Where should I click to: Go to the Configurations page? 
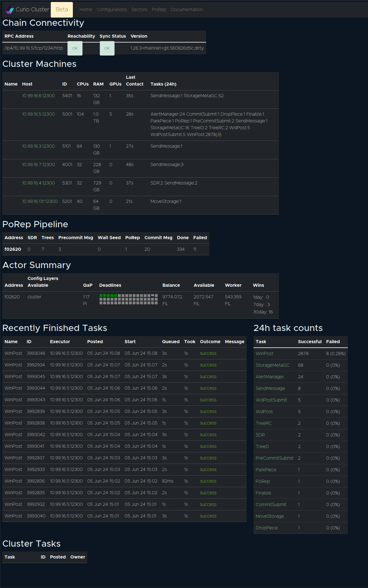(112, 10)
